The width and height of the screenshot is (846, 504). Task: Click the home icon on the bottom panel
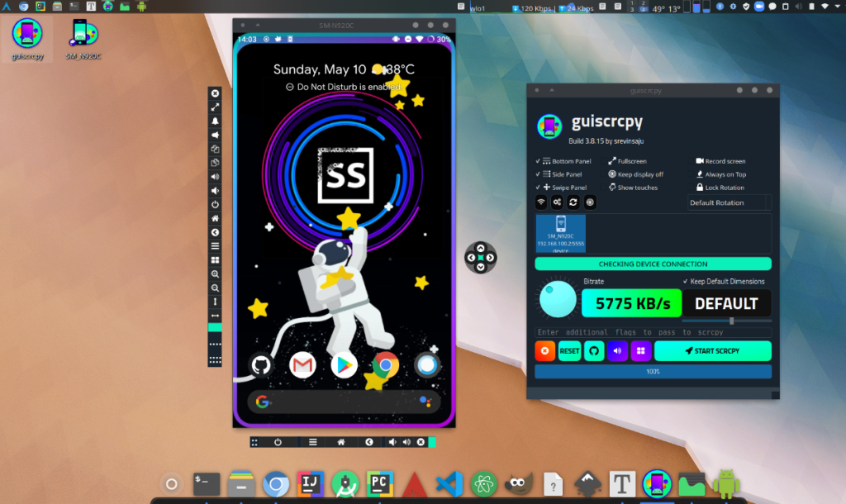click(x=341, y=442)
